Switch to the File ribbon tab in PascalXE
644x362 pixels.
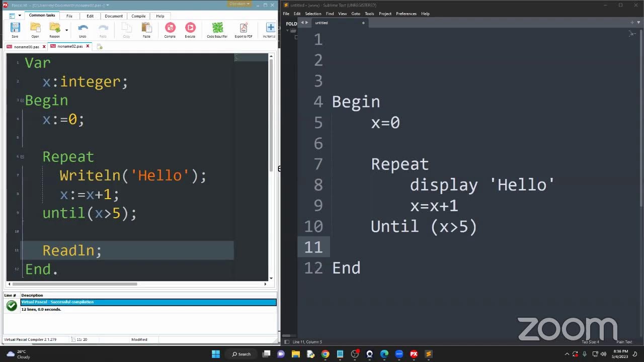(x=69, y=16)
